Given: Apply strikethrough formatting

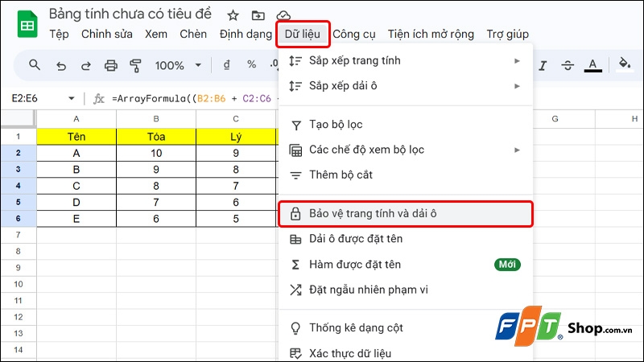Looking at the screenshot, I should [568, 65].
